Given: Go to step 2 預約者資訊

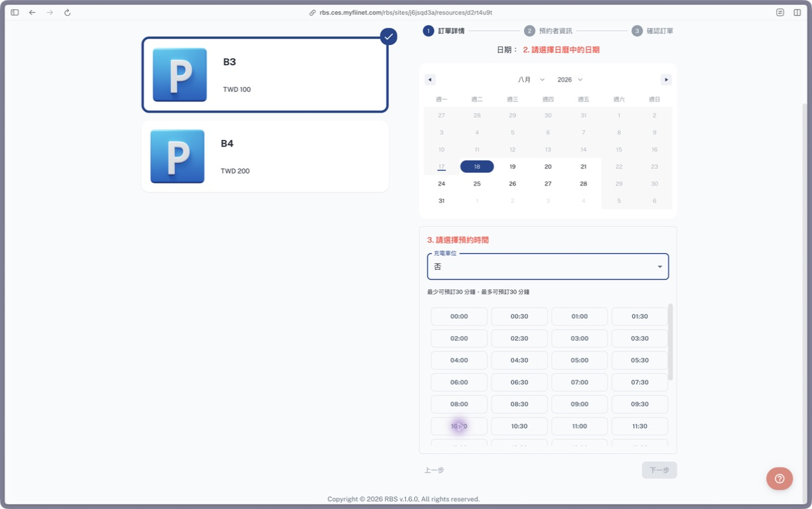Looking at the screenshot, I should (x=548, y=30).
